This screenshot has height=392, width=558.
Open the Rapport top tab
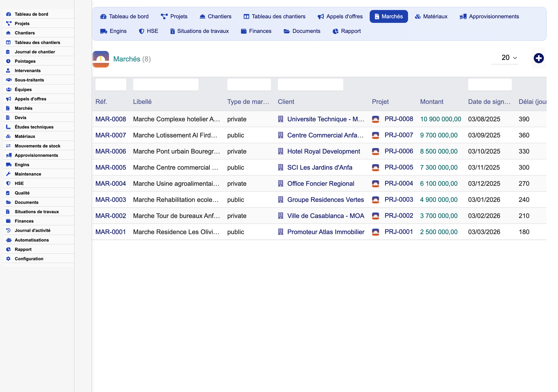346,31
